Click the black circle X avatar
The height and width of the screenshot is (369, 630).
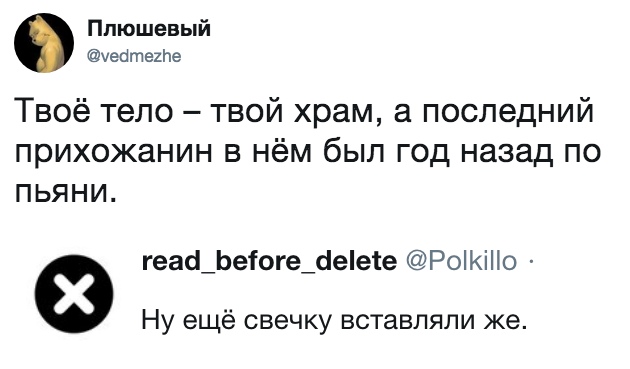pyautogui.click(x=74, y=294)
